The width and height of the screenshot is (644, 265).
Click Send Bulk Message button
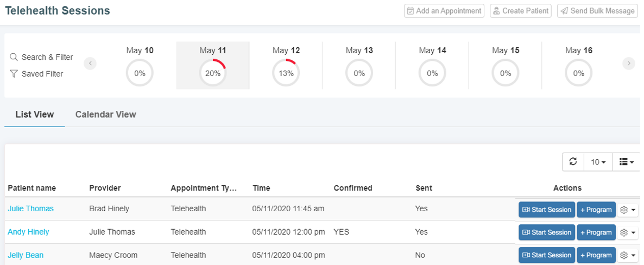[597, 11]
